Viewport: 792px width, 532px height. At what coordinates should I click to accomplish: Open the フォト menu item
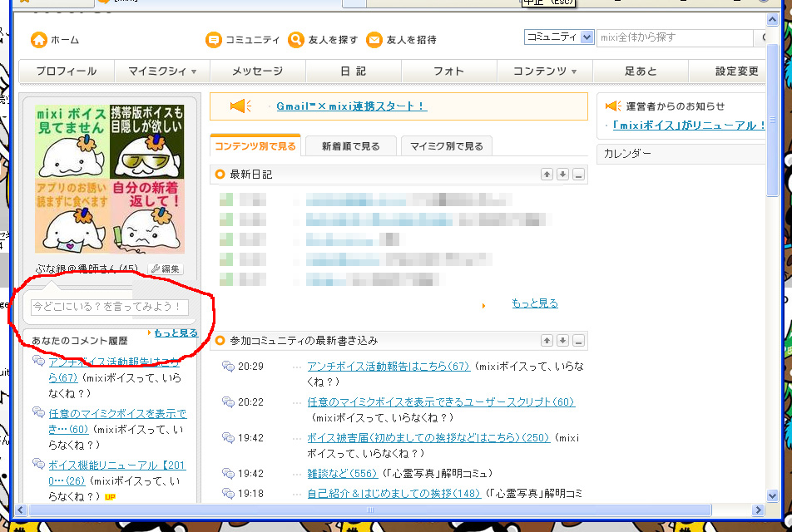449,71
